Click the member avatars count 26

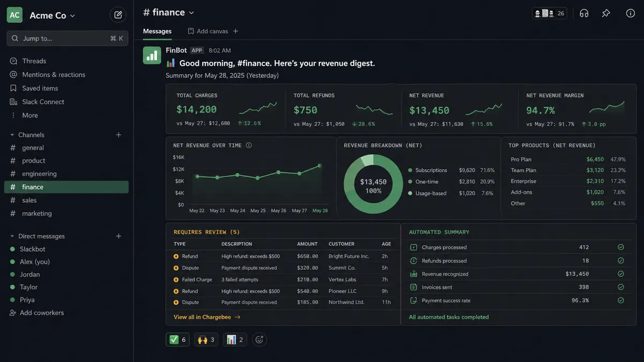(549, 13)
